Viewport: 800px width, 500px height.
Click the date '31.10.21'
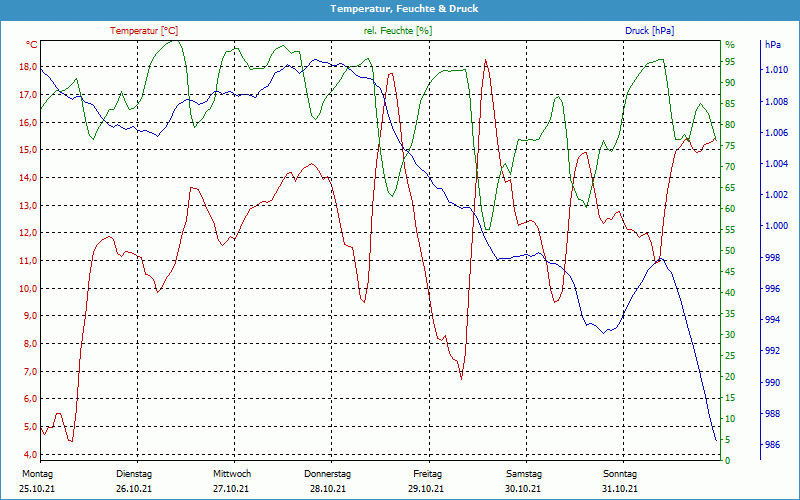tap(620, 489)
